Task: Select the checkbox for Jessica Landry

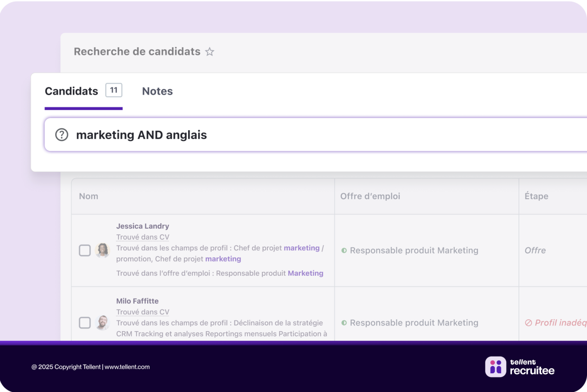Action: pyautogui.click(x=85, y=250)
